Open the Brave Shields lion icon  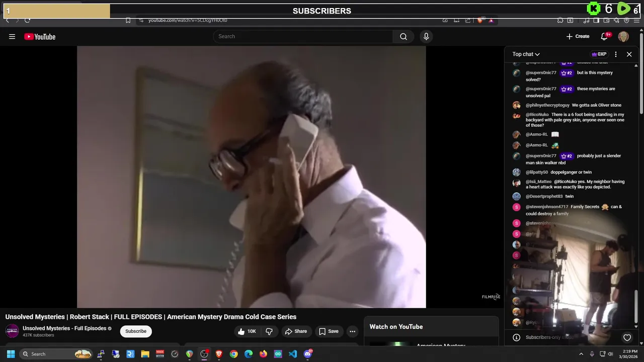(480, 20)
